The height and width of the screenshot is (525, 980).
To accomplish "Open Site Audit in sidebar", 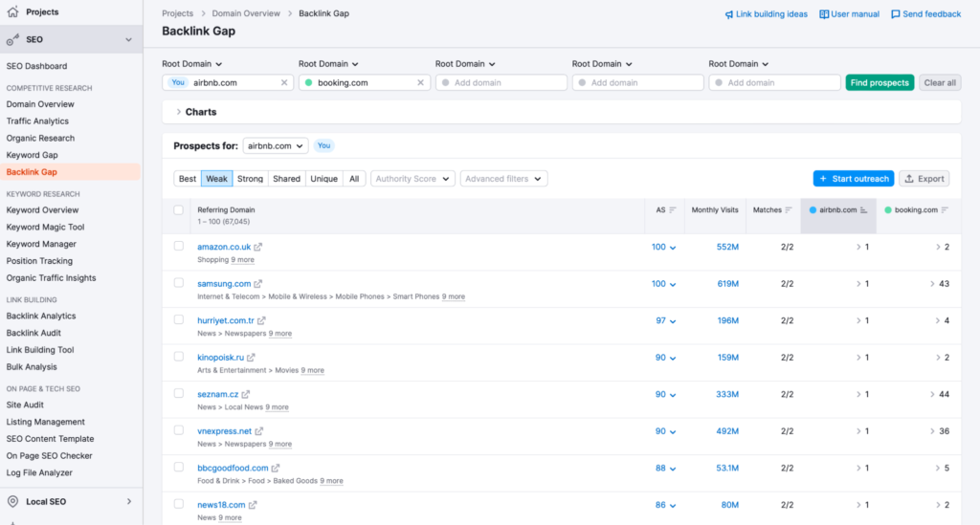I will click(25, 405).
